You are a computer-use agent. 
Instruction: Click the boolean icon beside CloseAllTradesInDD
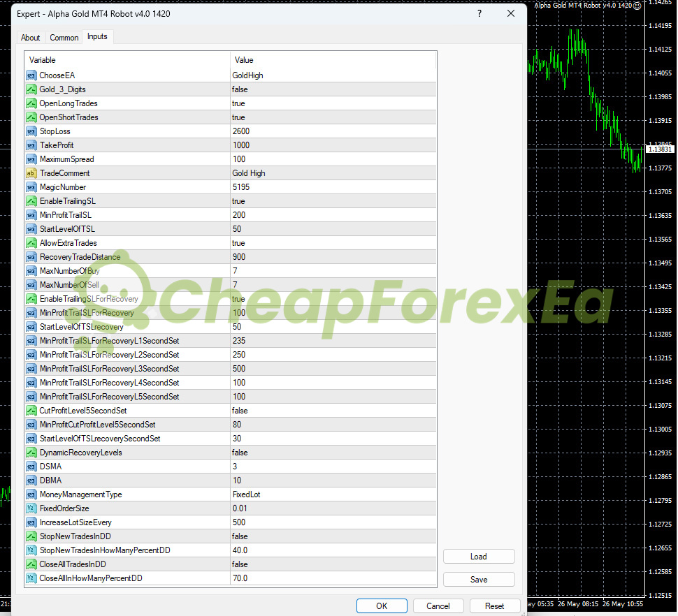coord(31,564)
